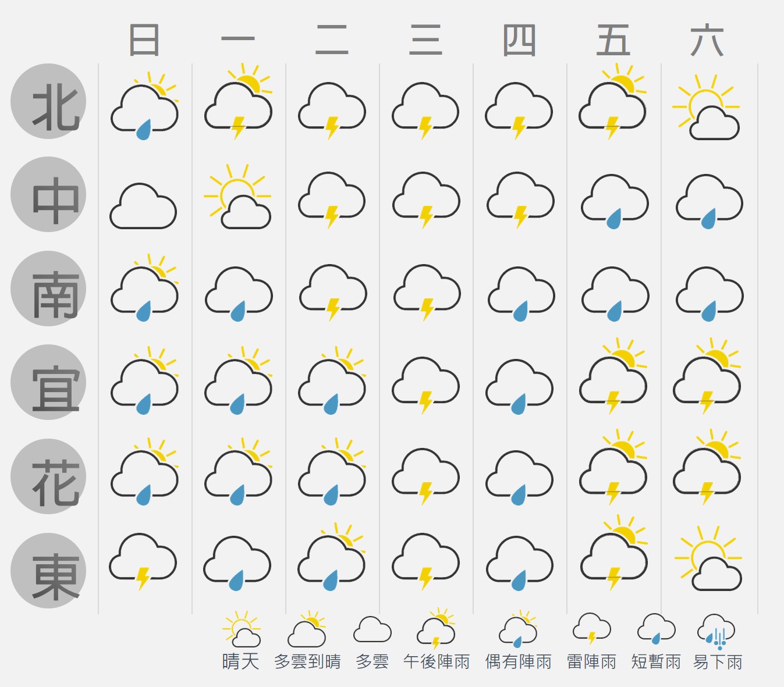Click the legend label 午後陣雨
784x687 pixels.
pos(437,661)
